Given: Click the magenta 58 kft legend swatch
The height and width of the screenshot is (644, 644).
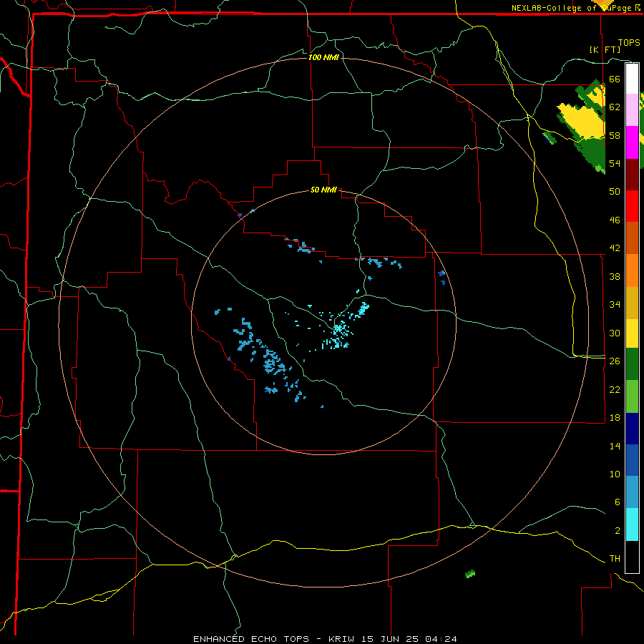Looking at the screenshot, I should 632,142.
